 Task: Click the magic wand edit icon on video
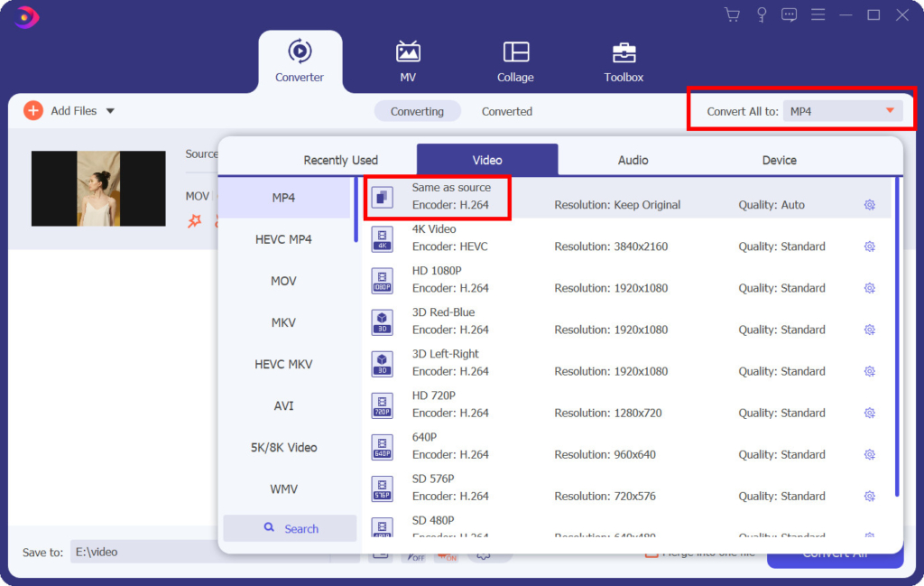click(x=195, y=219)
